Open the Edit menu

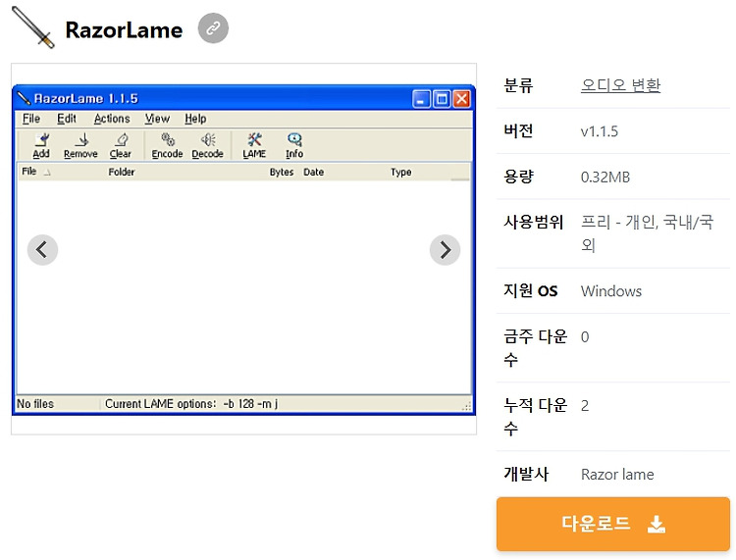[x=66, y=119]
